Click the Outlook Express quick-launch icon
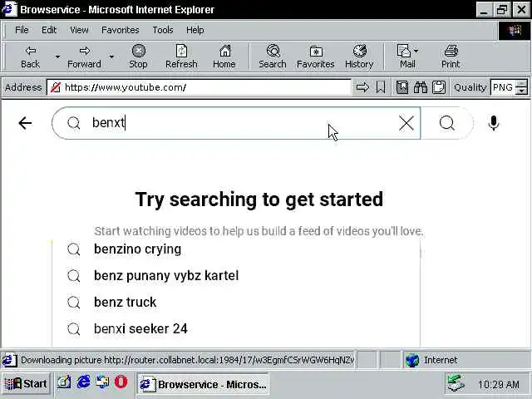 pyautogui.click(x=102, y=382)
